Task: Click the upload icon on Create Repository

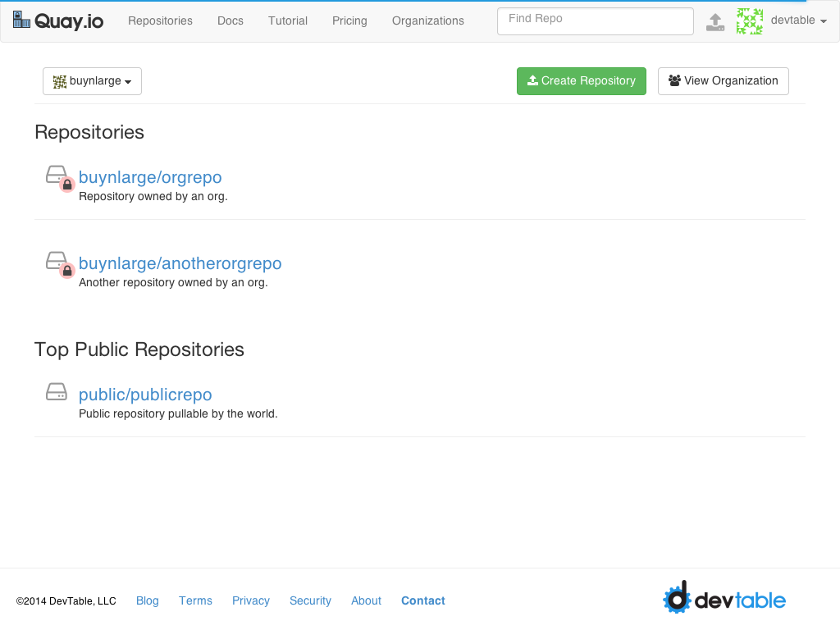Action: pyautogui.click(x=532, y=80)
